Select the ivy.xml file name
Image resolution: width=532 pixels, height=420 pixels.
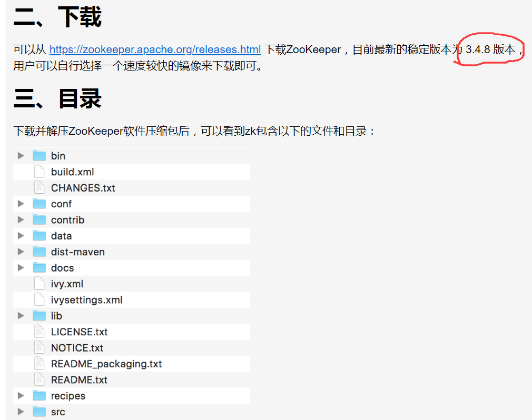(x=67, y=284)
